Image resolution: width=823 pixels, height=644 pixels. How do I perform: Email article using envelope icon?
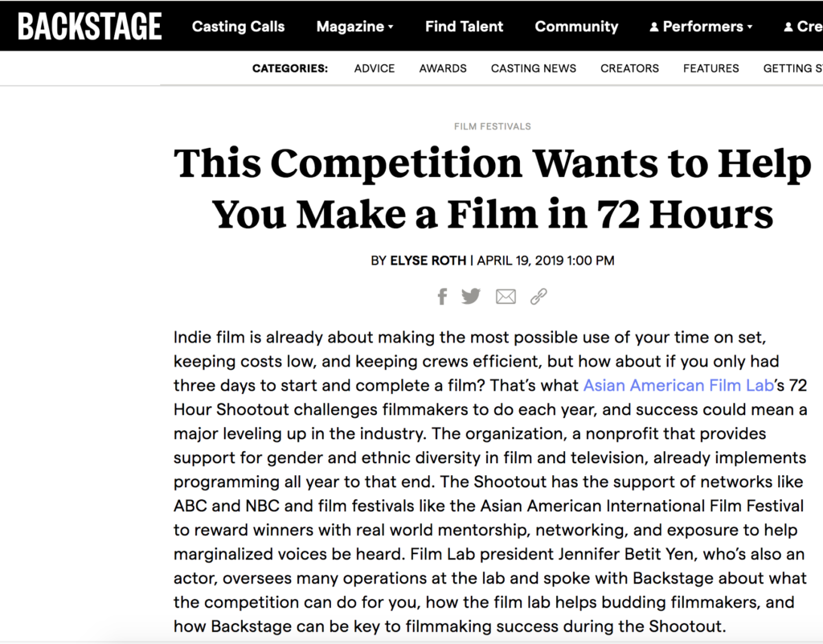506,297
